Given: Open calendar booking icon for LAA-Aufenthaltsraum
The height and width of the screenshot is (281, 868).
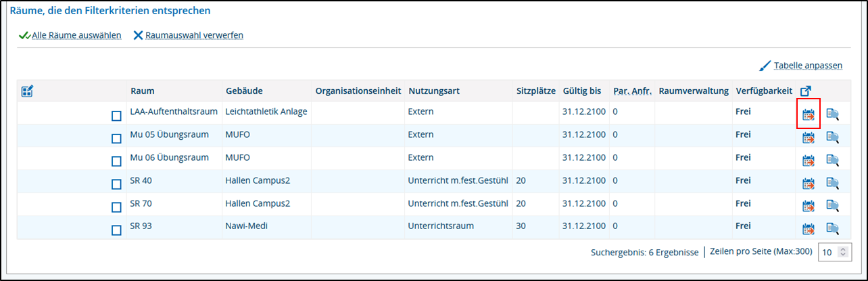Looking at the screenshot, I should click(x=809, y=115).
